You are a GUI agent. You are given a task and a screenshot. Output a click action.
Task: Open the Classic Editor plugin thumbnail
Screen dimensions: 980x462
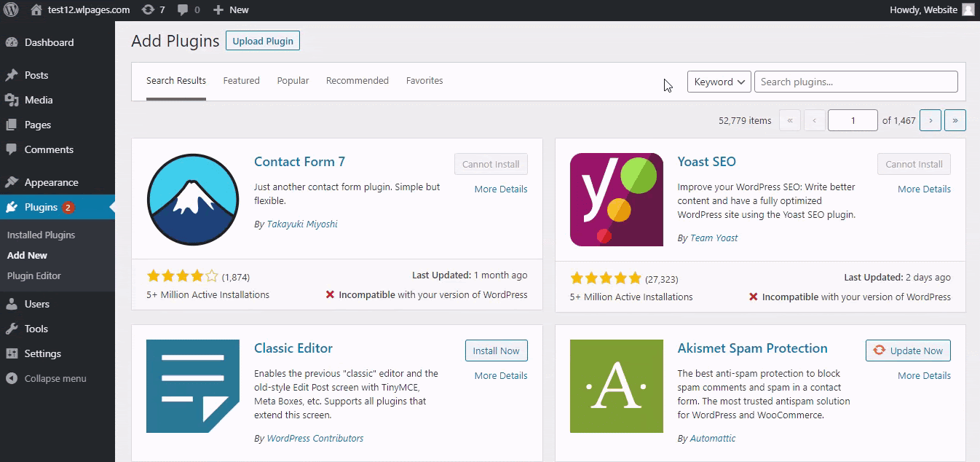[193, 386]
